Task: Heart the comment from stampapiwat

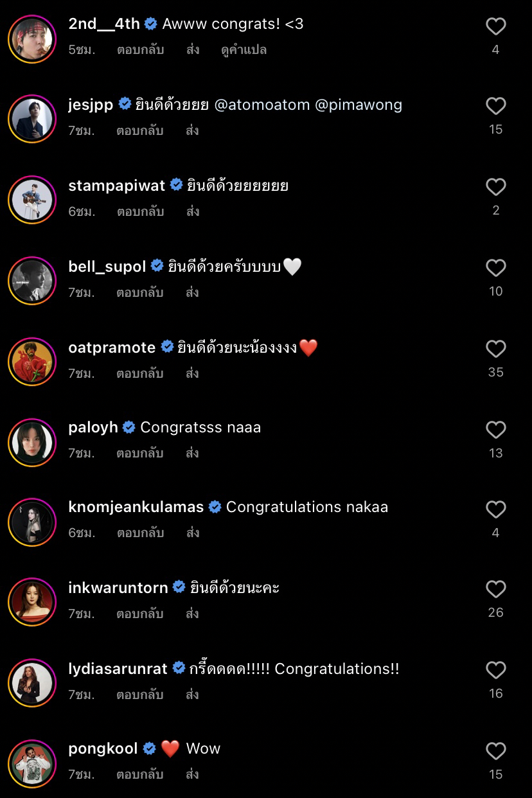Action: [x=495, y=187]
